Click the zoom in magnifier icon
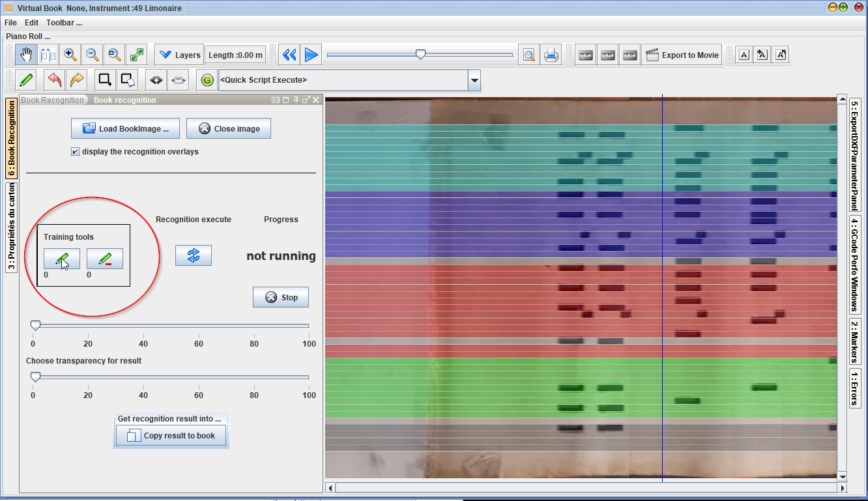This screenshot has width=868, height=501. (70, 55)
